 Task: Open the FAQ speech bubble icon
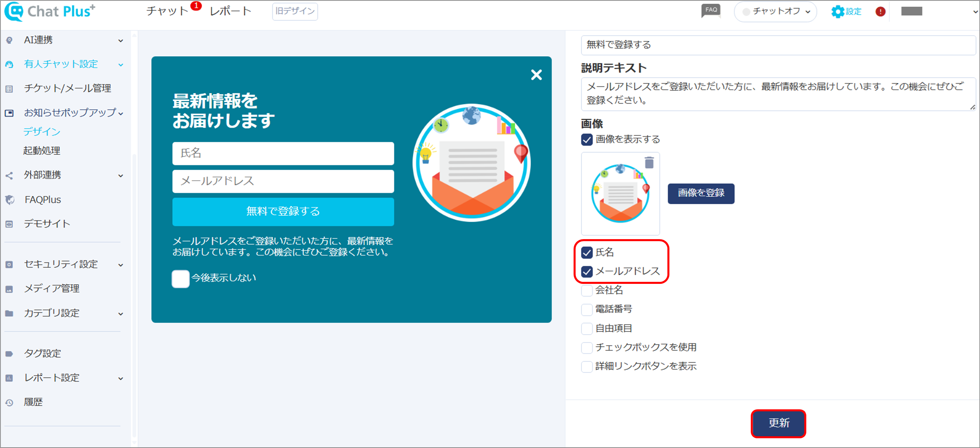711,11
